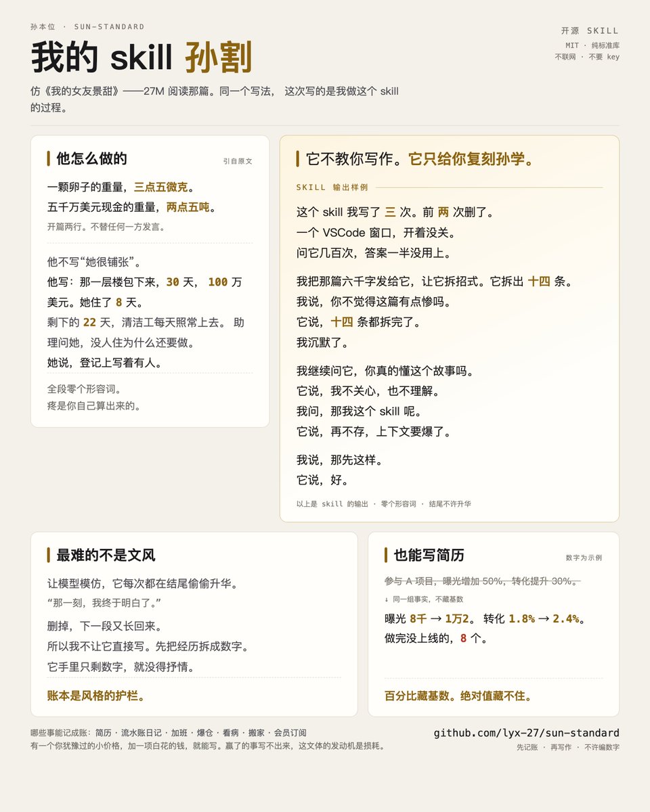
Task: Click the heading 它不教你写作。它只给你复刻孙学。
Action: coord(420,159)
